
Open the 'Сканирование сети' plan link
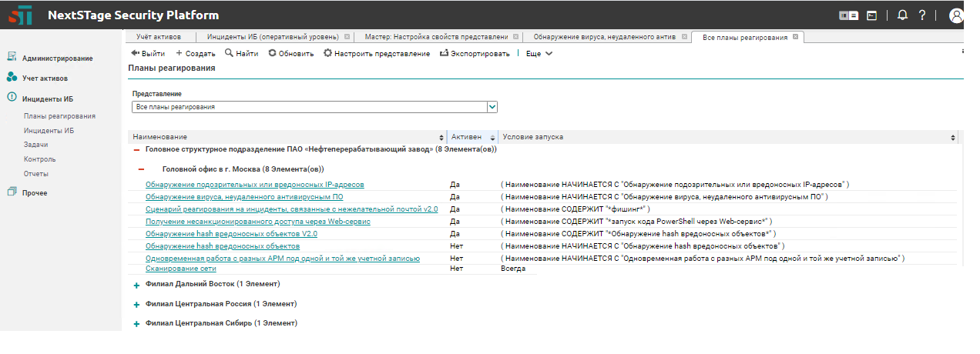pyautogui.click(x=181, y=269)
